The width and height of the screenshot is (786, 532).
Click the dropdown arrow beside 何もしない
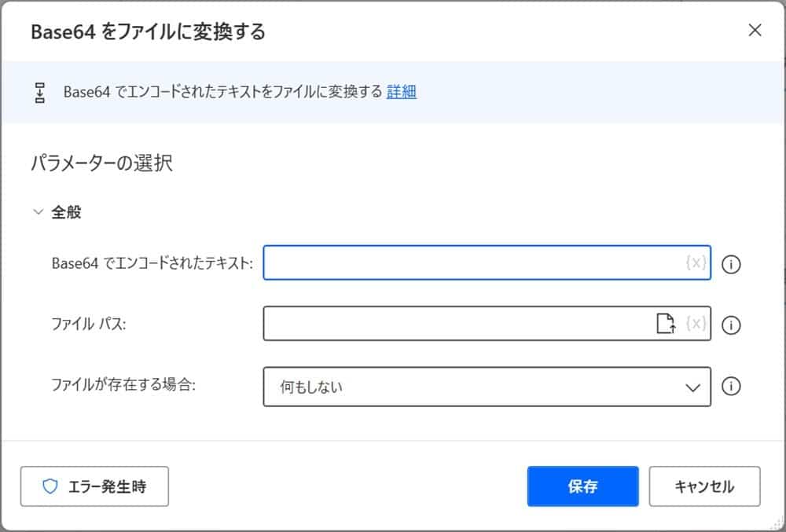point(692,387)
